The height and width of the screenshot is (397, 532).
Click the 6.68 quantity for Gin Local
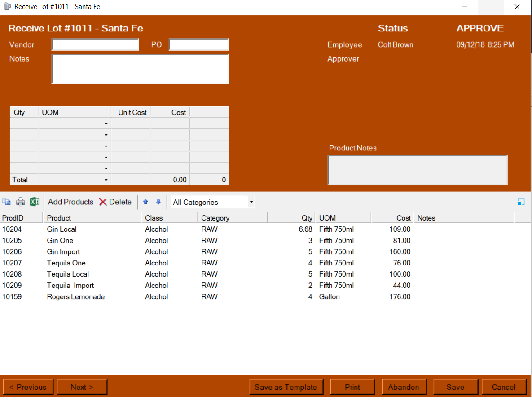click(x=305, y=229)
